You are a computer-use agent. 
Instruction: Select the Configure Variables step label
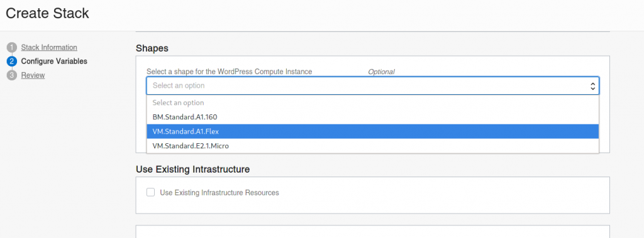[x=54, y=62]
